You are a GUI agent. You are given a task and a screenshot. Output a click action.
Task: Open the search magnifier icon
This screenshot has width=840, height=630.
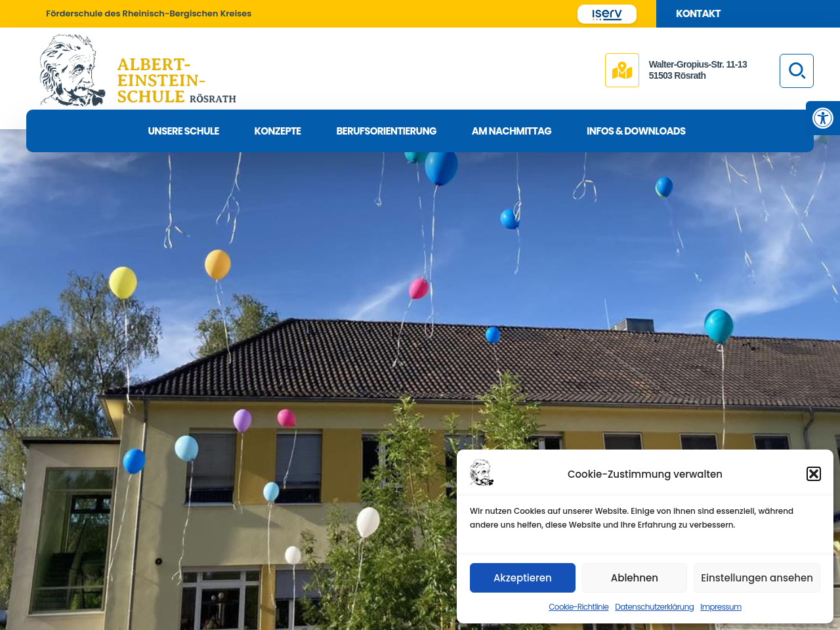(797, 71)
